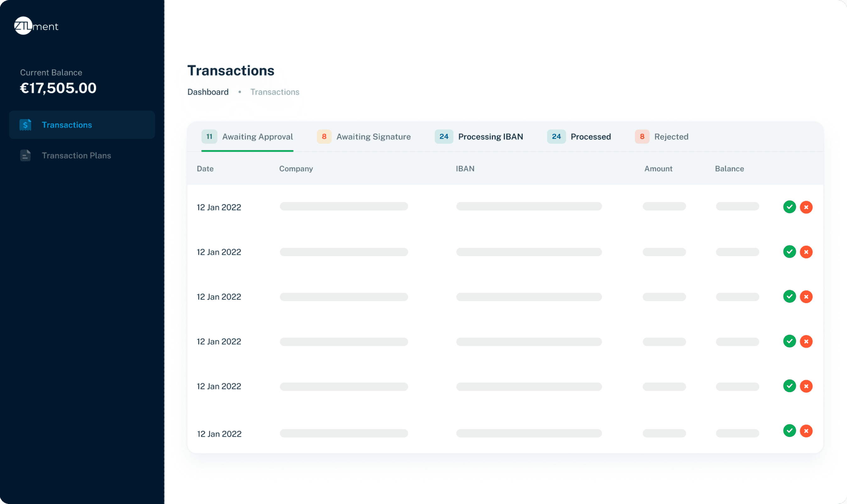
Task: Click the Date column header
Action: point(205,169)
